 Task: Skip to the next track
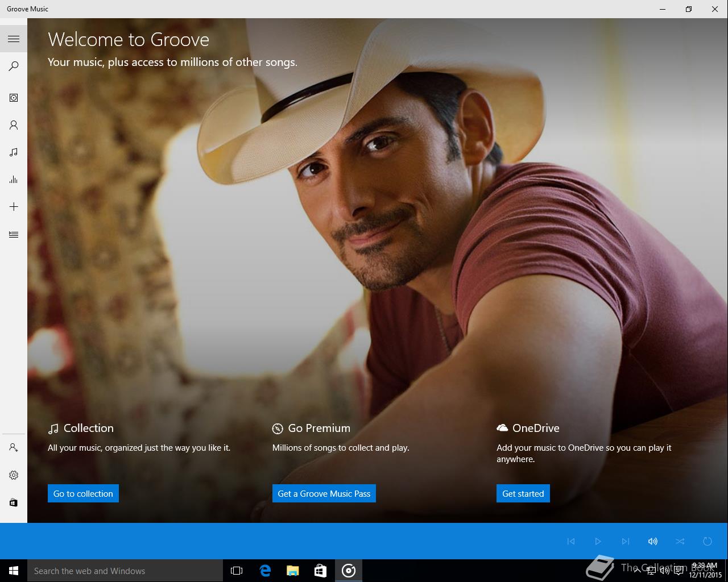(626, 541)
